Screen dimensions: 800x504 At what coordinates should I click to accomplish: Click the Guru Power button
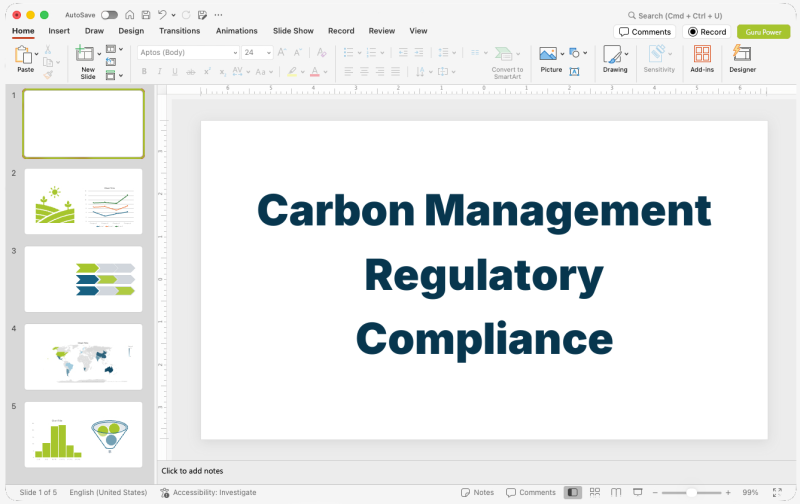click(764, 32)
